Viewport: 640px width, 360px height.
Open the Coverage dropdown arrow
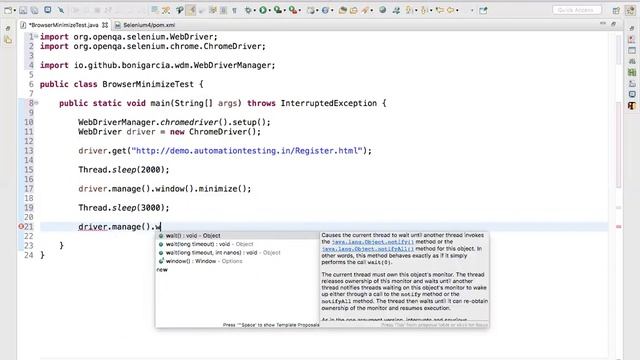(x=284, y=10)
